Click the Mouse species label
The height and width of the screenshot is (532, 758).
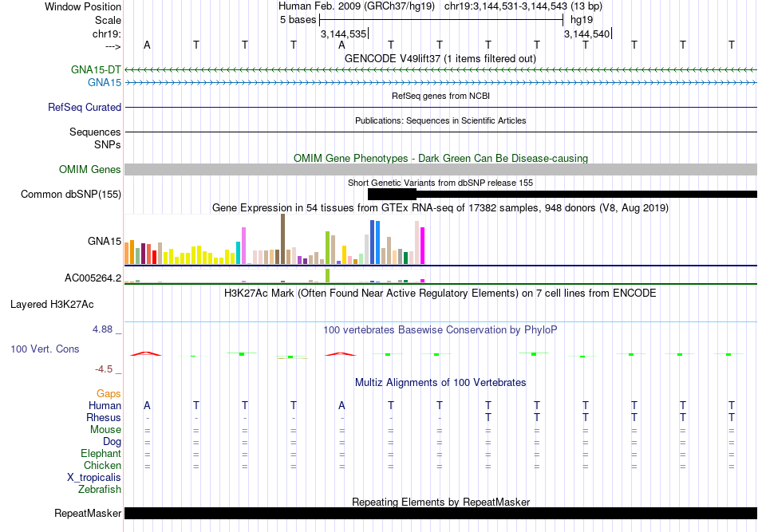tap(105, 430)
